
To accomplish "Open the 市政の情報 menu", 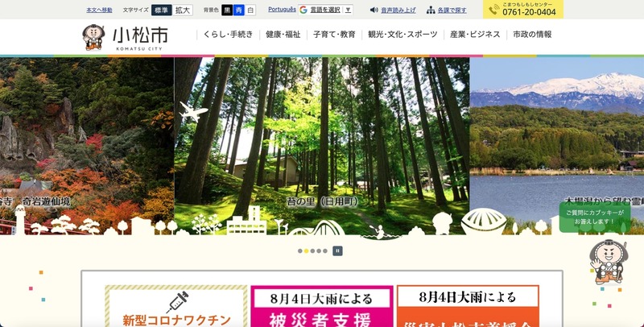I will click(x=532, y=35).
